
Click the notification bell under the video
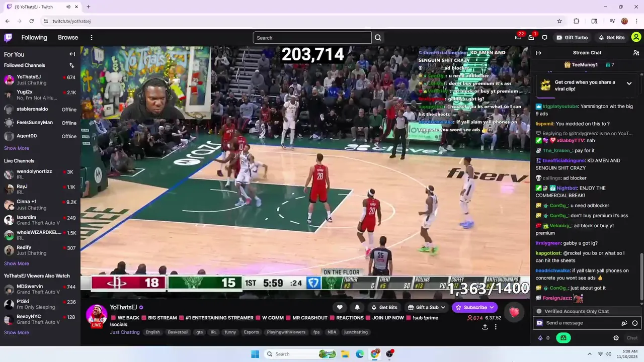click(357, 307)
